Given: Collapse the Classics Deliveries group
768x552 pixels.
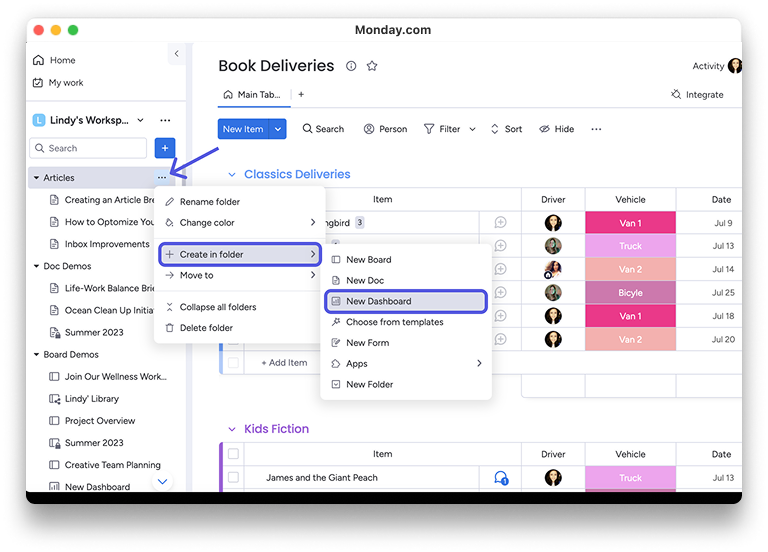Looking at the screenshot, I should (x=232, y=174).
